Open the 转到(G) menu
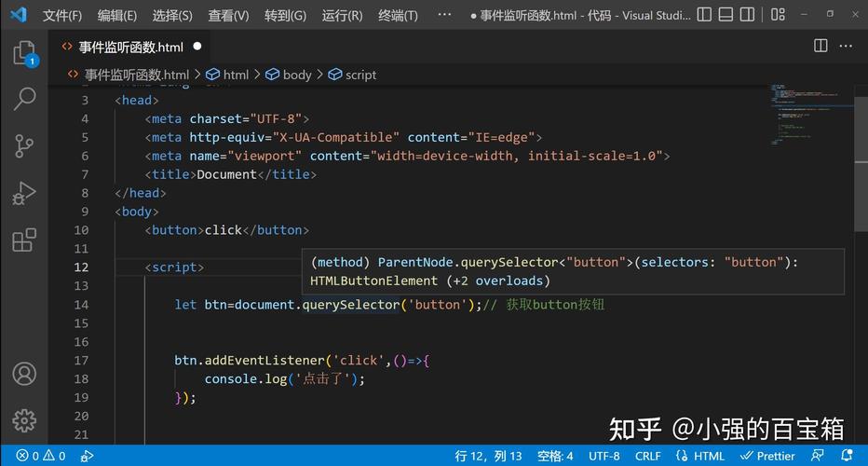868x466 pixels. pyautogui.click(x=285, y=16)
